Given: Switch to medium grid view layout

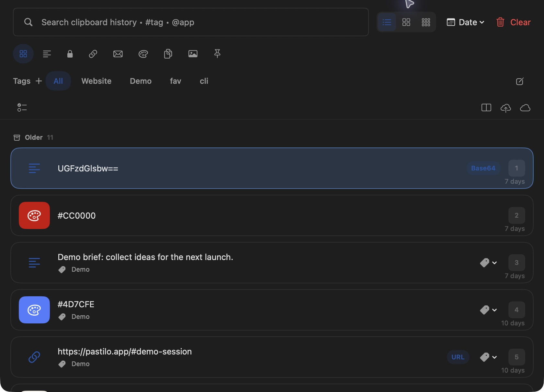Looking at the screenshot, I should (406, 22).
